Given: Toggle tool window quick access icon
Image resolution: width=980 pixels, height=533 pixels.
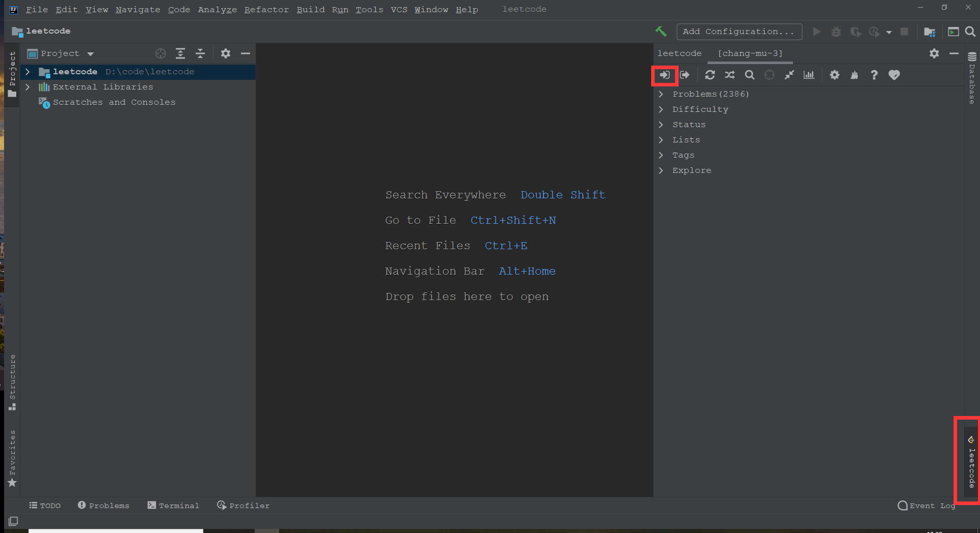Looking at the screenshot, I should 13,521.
